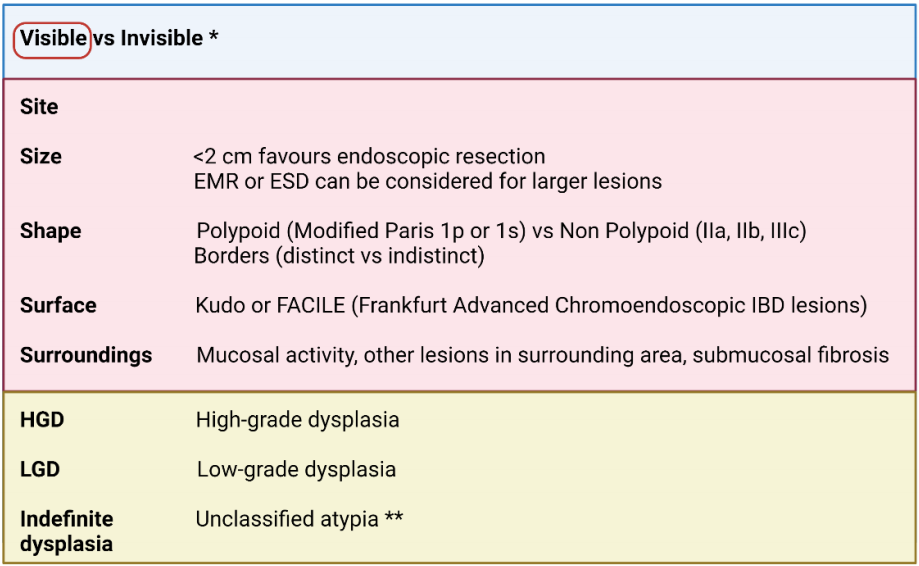Click the Borders distinct vs indistinct text
This screenshot has width=919, height=566.
click(339, 256)
